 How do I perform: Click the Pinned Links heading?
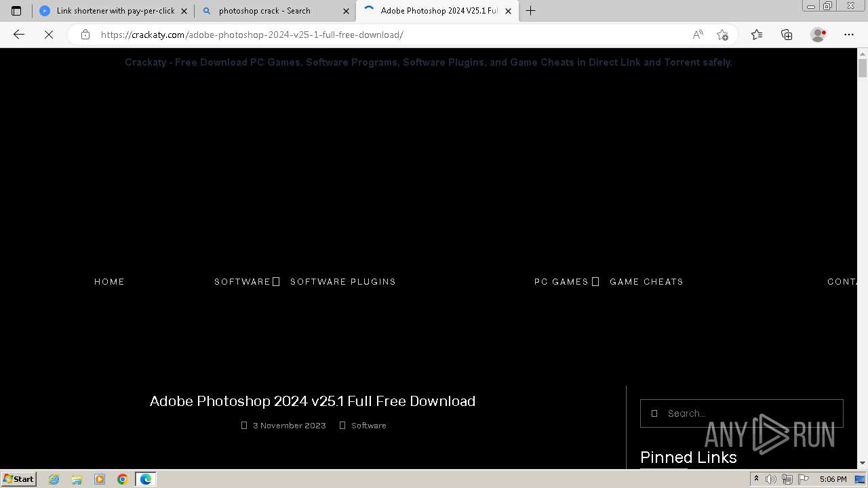(x=688, y=457)
